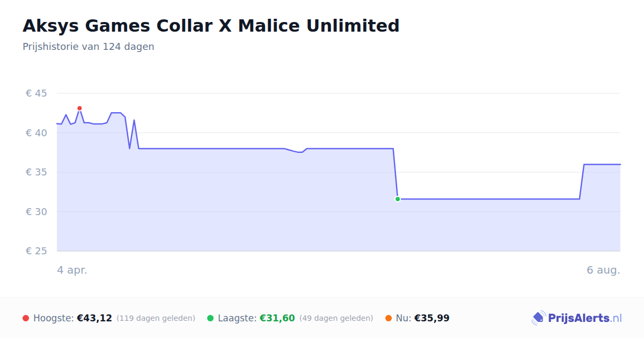Click the € 45 axis label

36,93
